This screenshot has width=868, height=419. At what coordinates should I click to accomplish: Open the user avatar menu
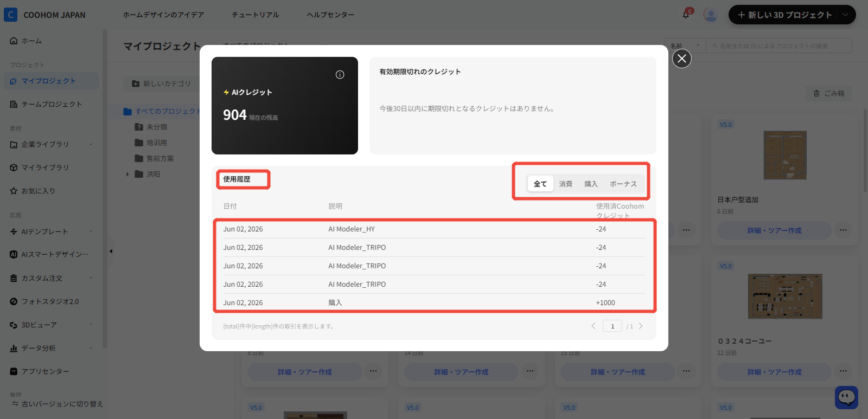point(711,15)
